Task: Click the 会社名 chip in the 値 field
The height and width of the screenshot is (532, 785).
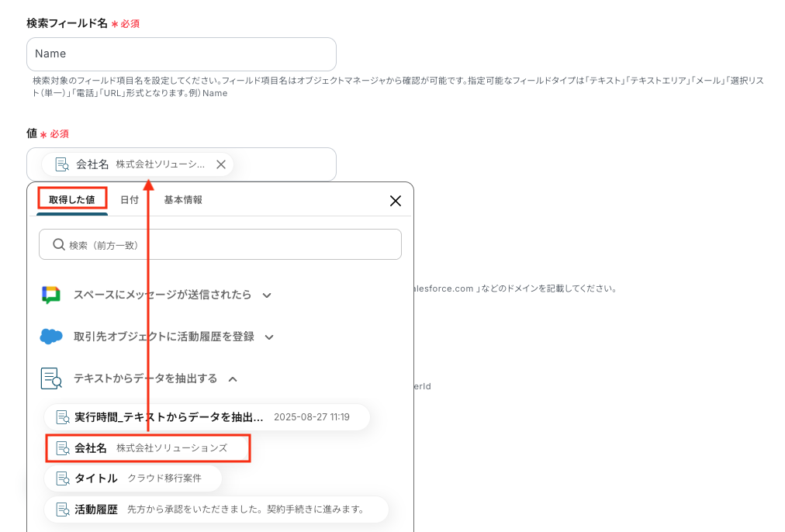Action: 137,164
